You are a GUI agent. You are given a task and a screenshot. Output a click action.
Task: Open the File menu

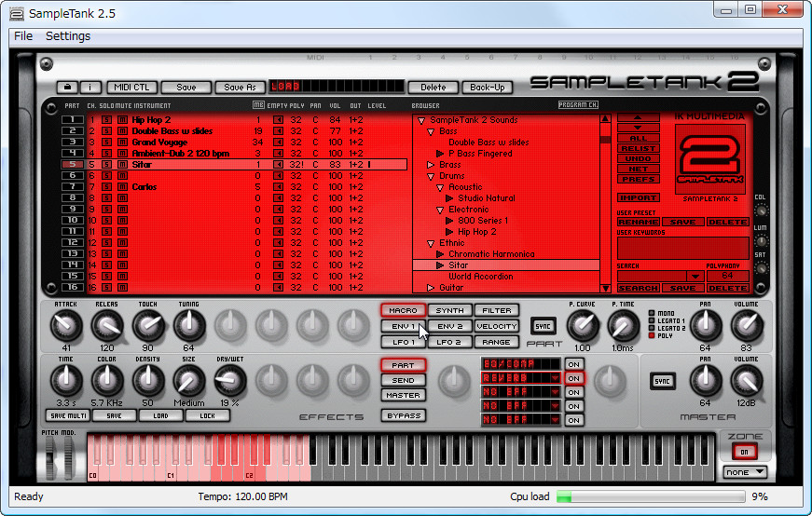23,36
